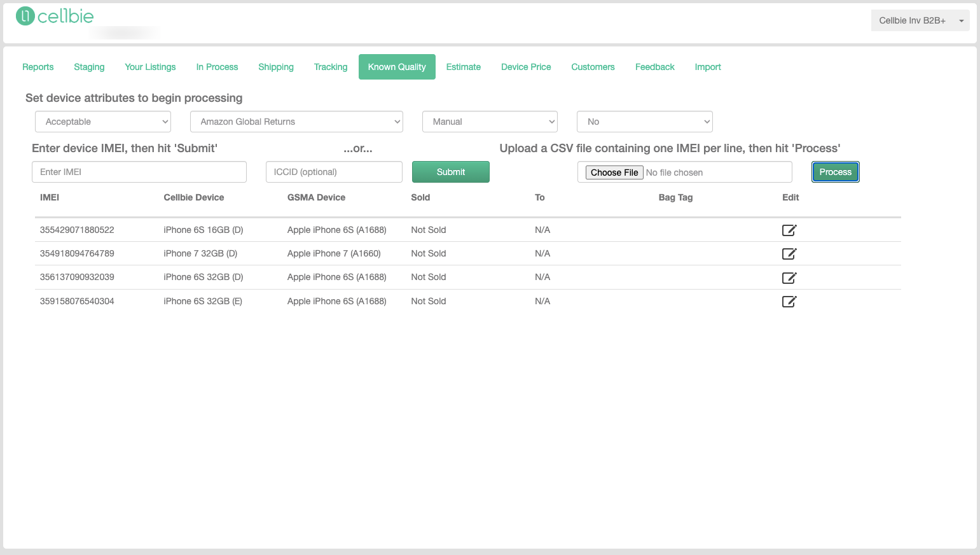This screenshot has width=980, height=555.
Task: Switch to the Reports tab
Action: [x=38, y=67]
